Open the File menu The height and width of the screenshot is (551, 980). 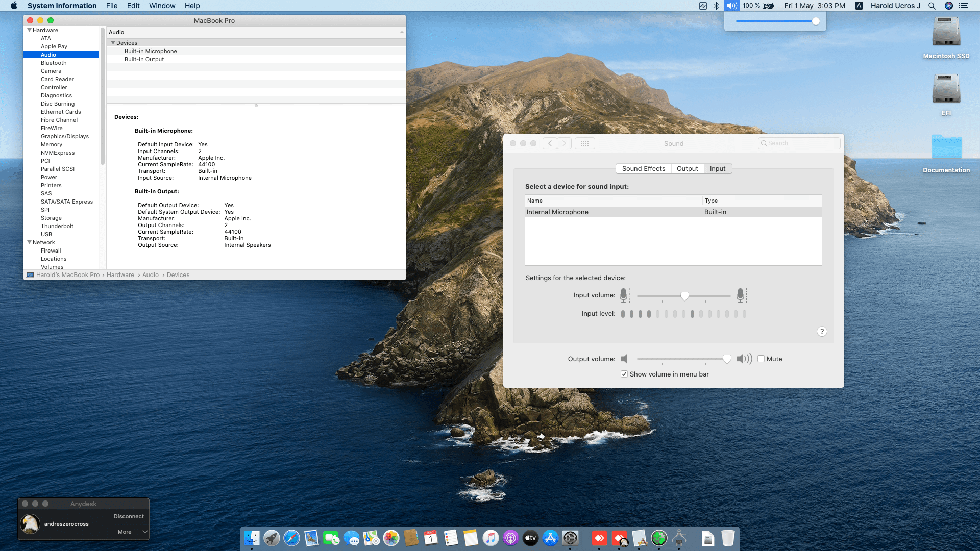coord(112,6)
